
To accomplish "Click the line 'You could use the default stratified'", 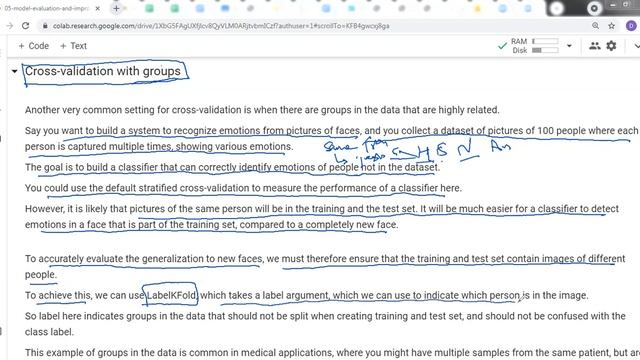I will pyautogui.click(x=243, y=188).
